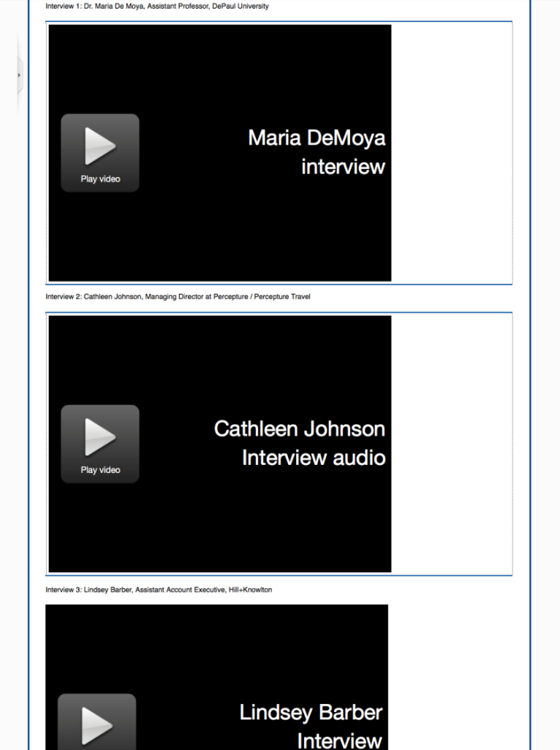Click the 'Lindsey Barber Interview' title text

coord(311,726)
